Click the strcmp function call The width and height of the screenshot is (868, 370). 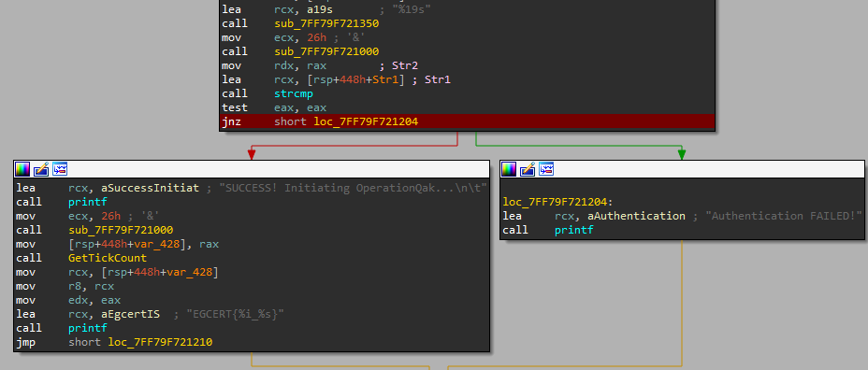(294, 94)
